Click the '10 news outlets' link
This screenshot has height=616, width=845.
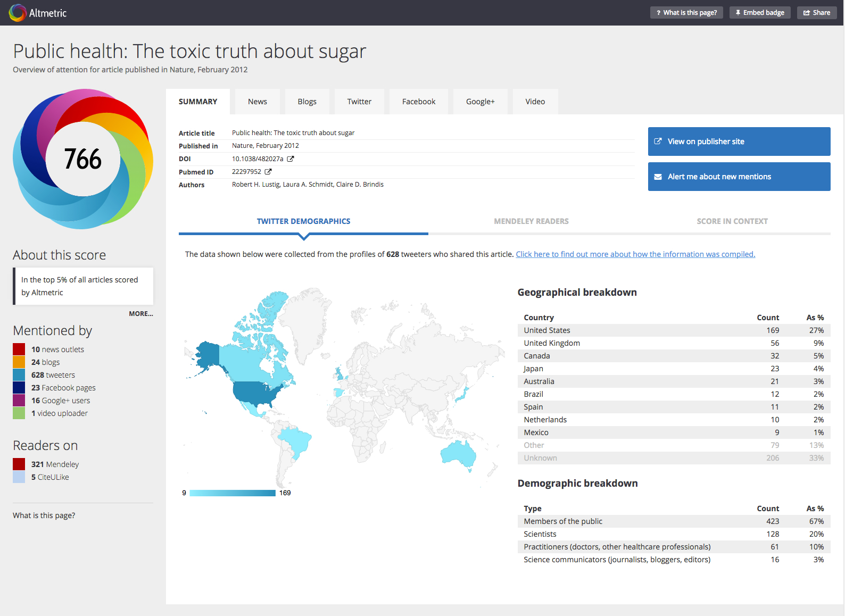[57, 349]
